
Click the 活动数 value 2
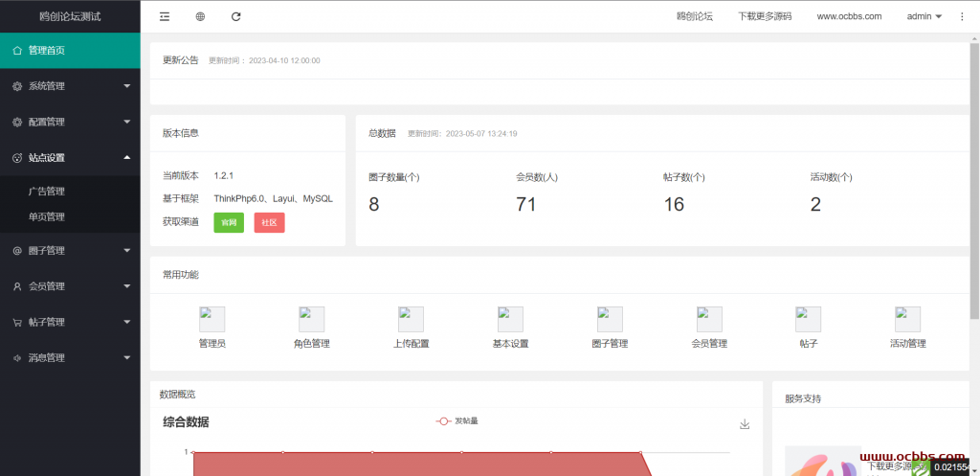(x=815, y=205)
